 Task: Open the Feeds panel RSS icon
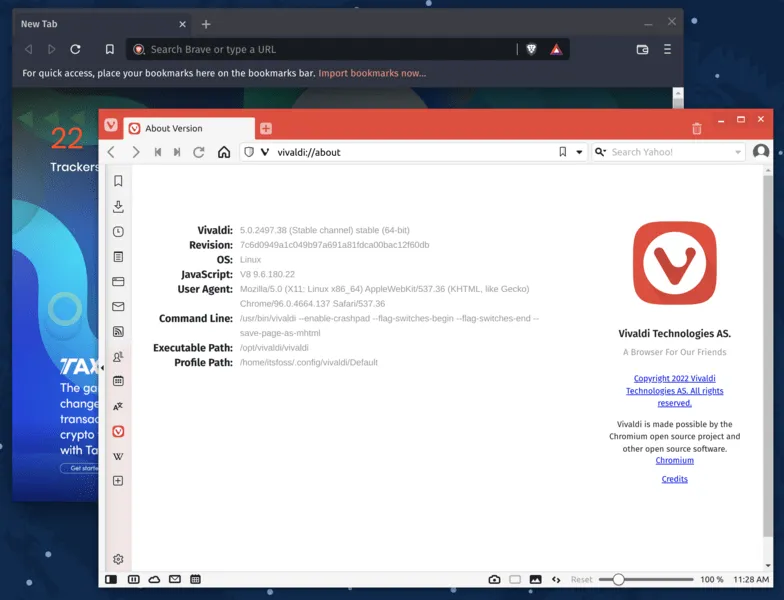[118, 331]
